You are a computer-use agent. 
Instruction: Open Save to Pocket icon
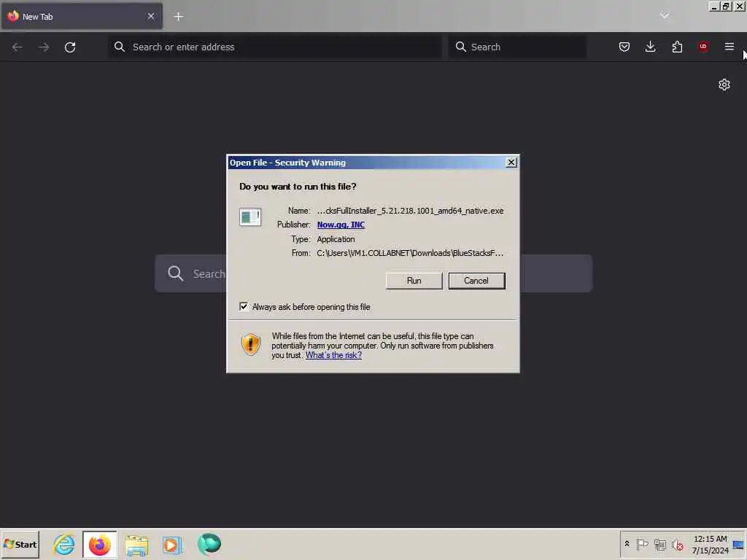point(624,47)
